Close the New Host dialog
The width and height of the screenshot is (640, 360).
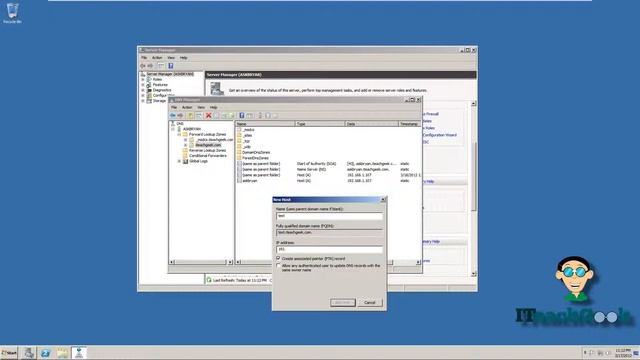[x=383, y=200]
